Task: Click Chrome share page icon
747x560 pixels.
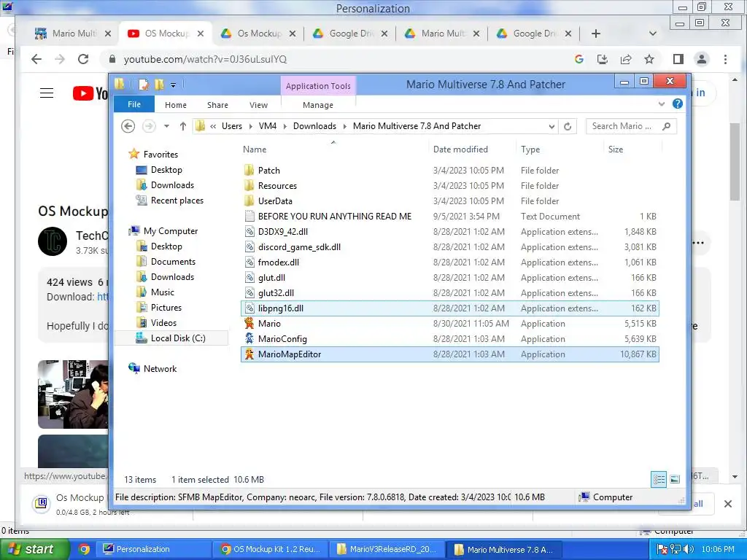Action: pyautogui.click(x=625, y=59)
